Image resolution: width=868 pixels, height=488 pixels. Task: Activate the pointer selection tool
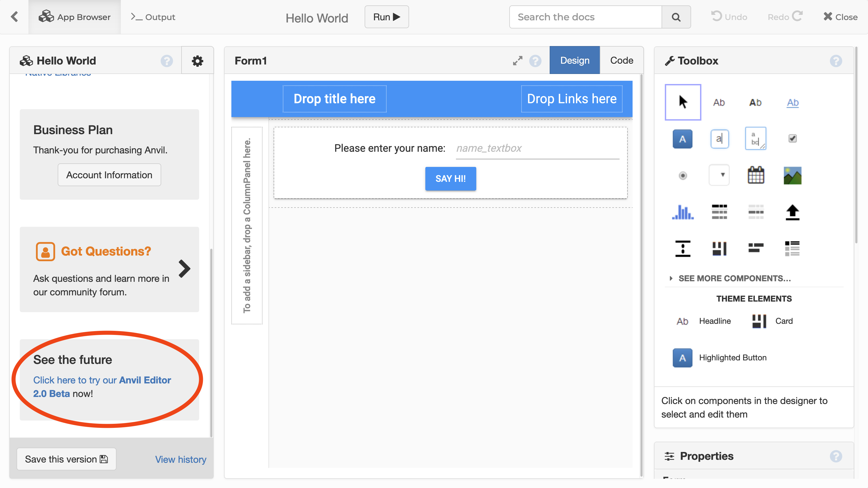683,102
